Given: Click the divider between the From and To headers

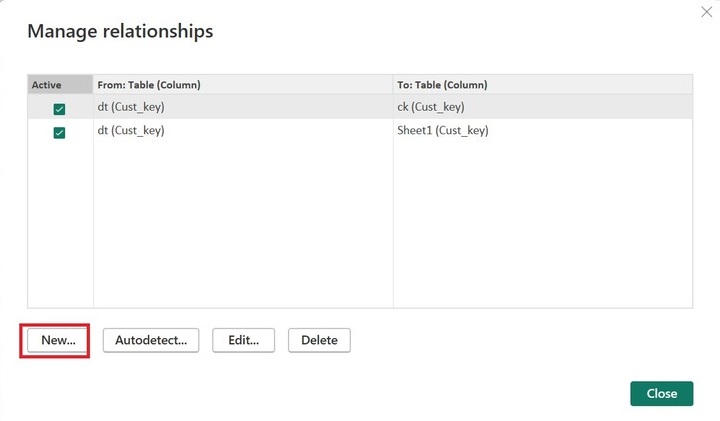Looking at the screenshot, I should pos(393,85).
